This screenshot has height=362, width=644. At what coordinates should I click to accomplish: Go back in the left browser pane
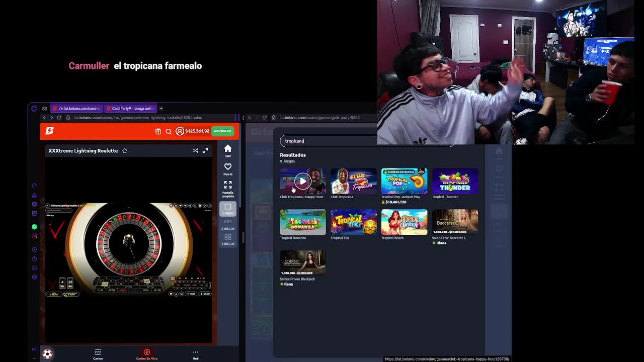44,118
